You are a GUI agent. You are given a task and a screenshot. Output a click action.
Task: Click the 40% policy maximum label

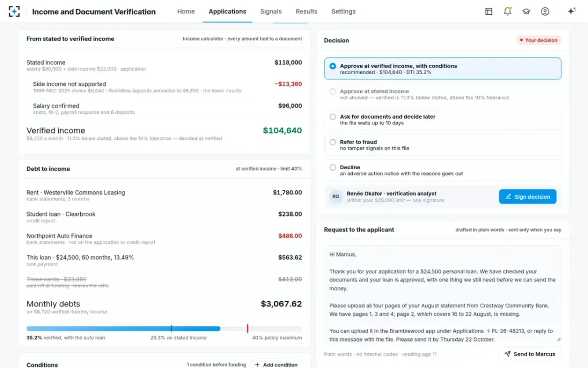[277, 338]
